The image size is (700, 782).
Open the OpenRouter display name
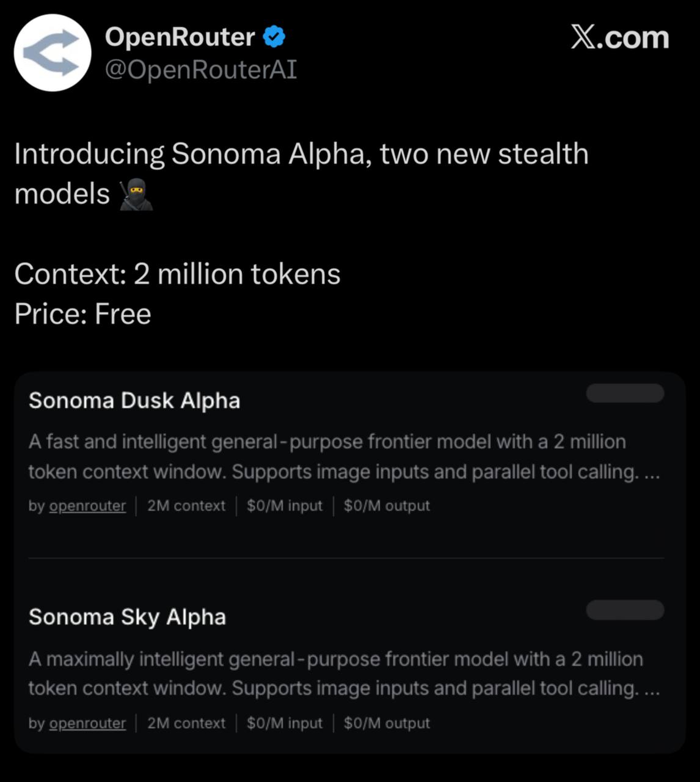point(180,37)
